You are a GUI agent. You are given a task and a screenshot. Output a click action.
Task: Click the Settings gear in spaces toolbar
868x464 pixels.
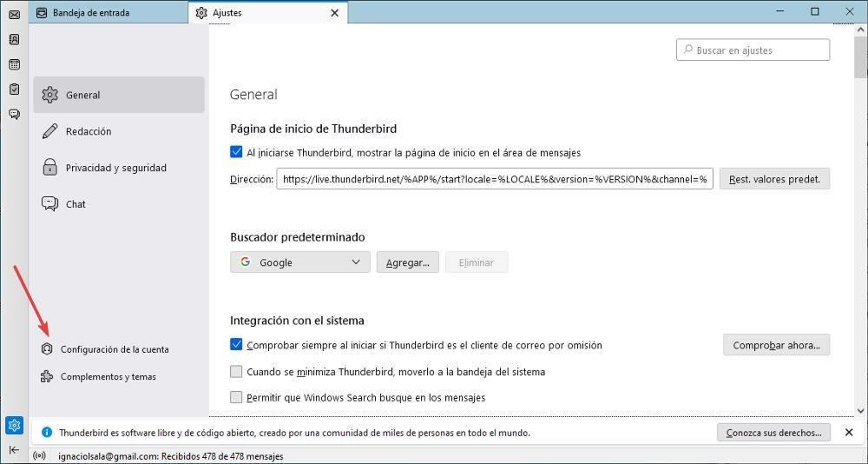[15, 425]
